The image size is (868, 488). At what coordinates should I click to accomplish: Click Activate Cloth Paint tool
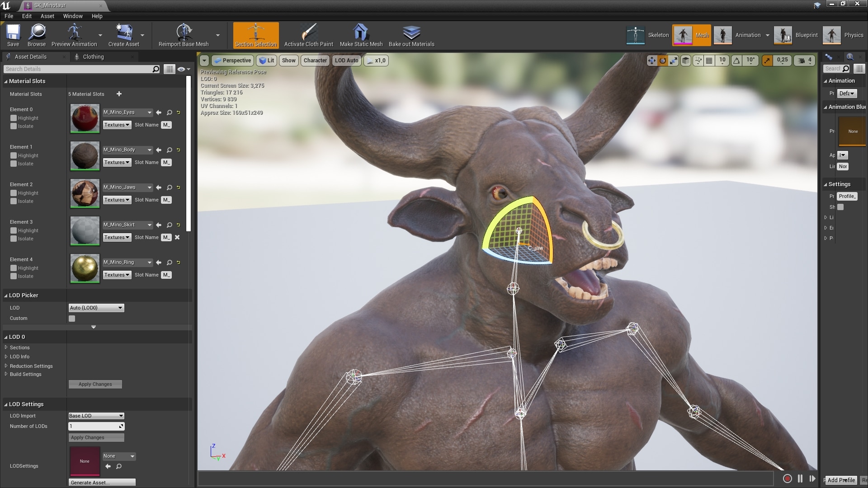click(x=308, y=35)
